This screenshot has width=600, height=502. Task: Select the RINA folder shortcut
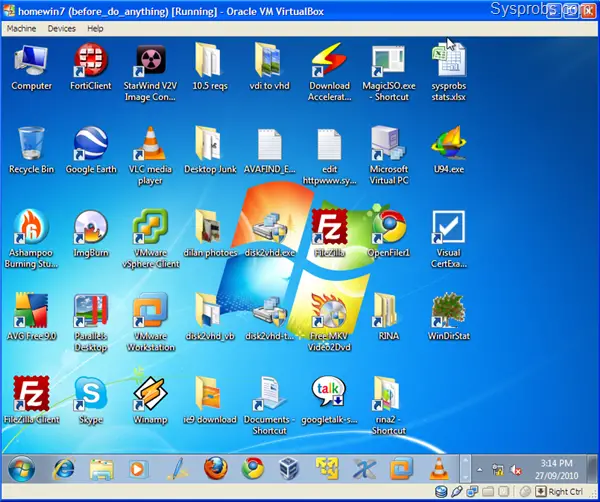coord(389,318)
